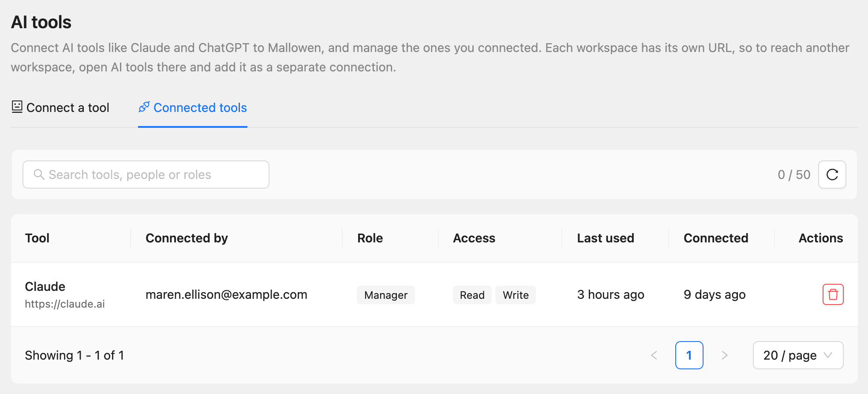This screenshot has height=394, width=868.
Task: Delete the Claude connection with trash icon
Action: (833, 294)
